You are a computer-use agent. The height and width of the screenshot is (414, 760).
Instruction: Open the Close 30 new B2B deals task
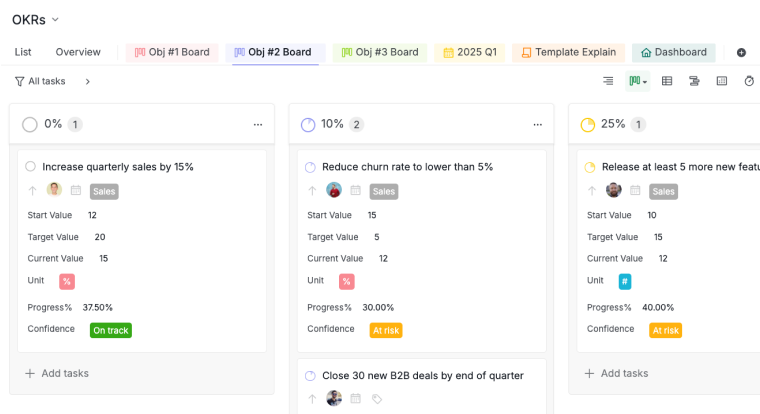(423, 376)
